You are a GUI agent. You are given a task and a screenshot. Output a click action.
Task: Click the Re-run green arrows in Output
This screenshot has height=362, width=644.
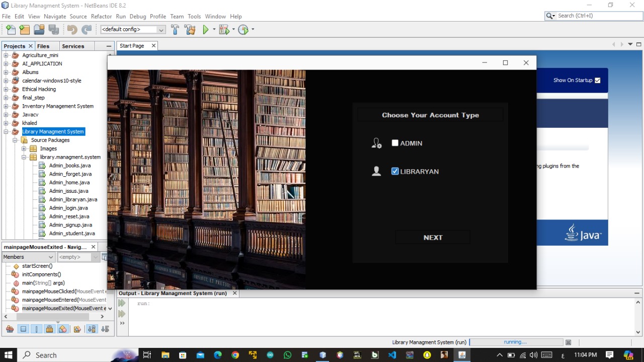pos(122,303)
